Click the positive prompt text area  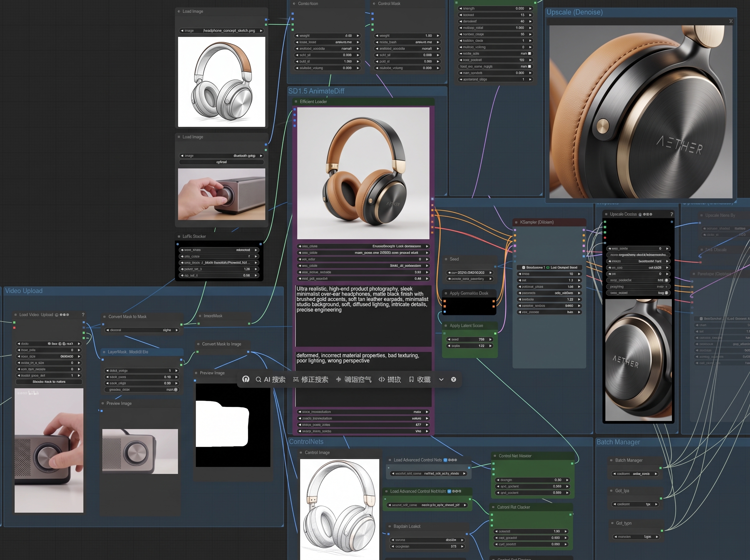[x=363, y=316]
